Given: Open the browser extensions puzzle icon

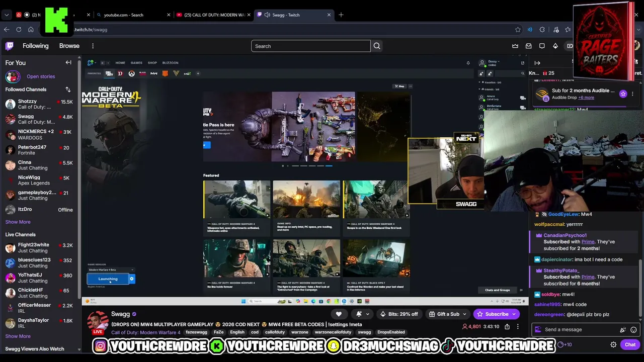Looking at the screenshot, I should click(542, 30).
